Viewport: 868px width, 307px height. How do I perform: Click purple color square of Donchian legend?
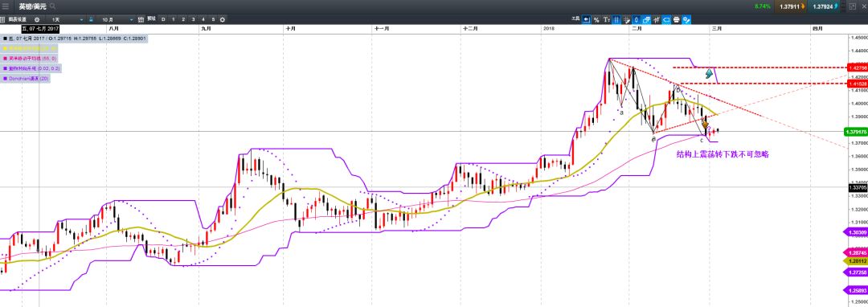(5, 79)
